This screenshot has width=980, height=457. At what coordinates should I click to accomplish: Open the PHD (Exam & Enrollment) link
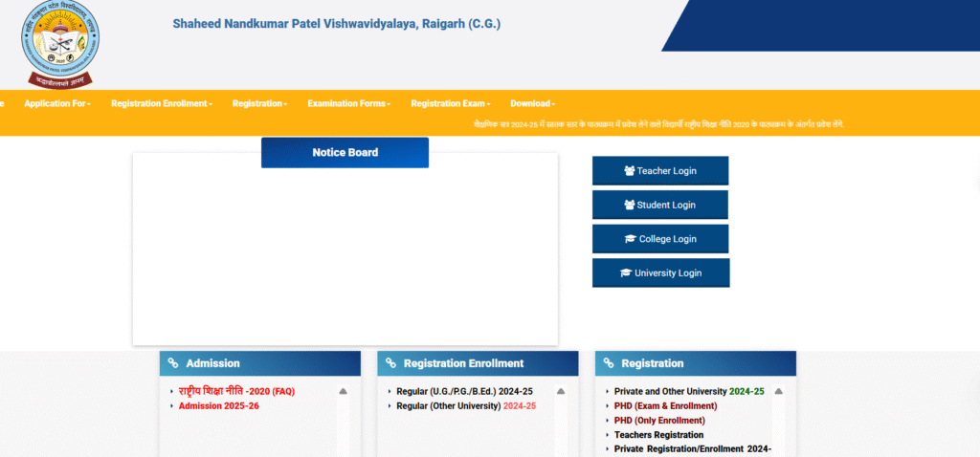[x=665, y=405]
